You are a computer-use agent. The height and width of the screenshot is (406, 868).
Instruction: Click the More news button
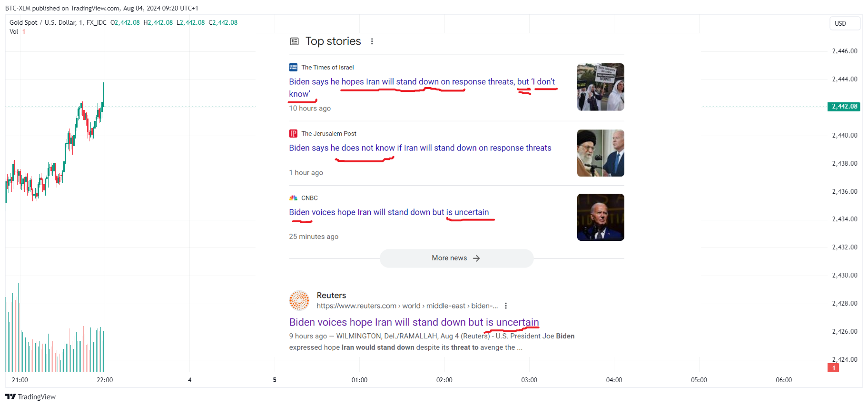click(456, 258)
